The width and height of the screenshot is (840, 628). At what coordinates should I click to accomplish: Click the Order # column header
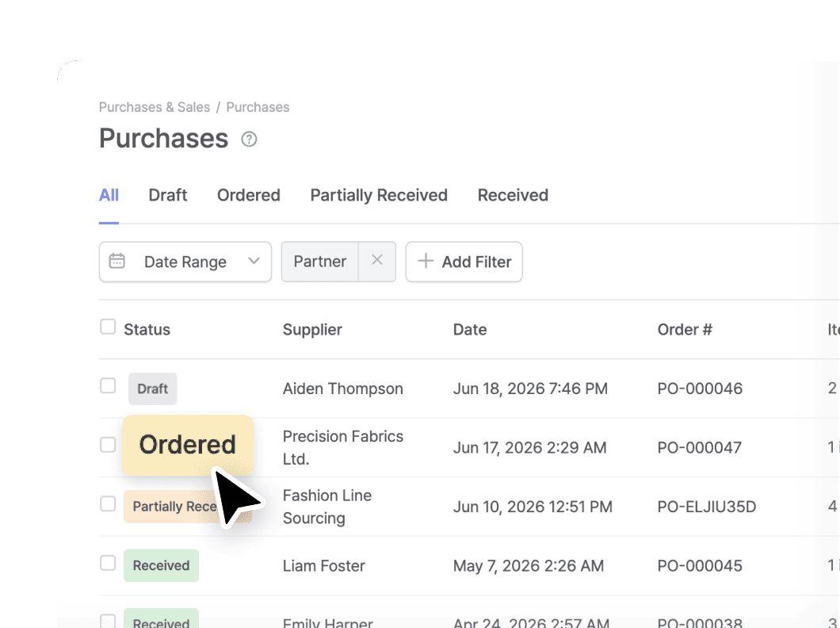click(x=685, y=330)
